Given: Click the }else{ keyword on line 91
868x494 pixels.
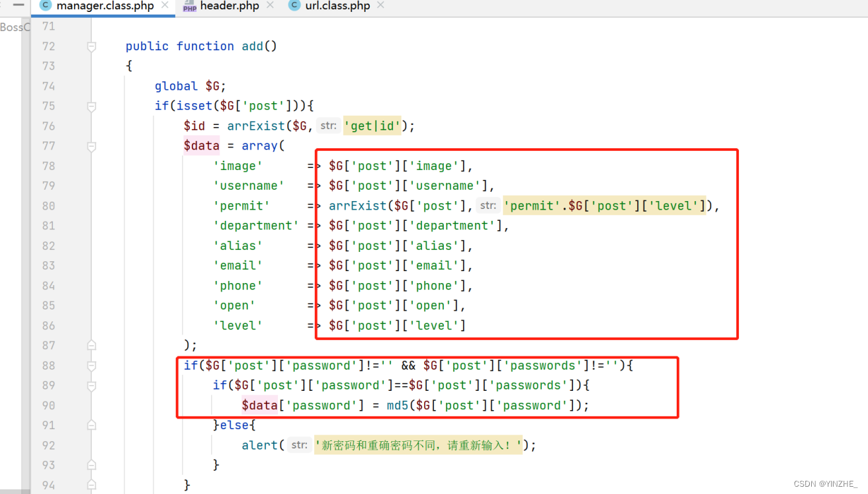Looking at the screenshot, I should (x=234, y=425).
